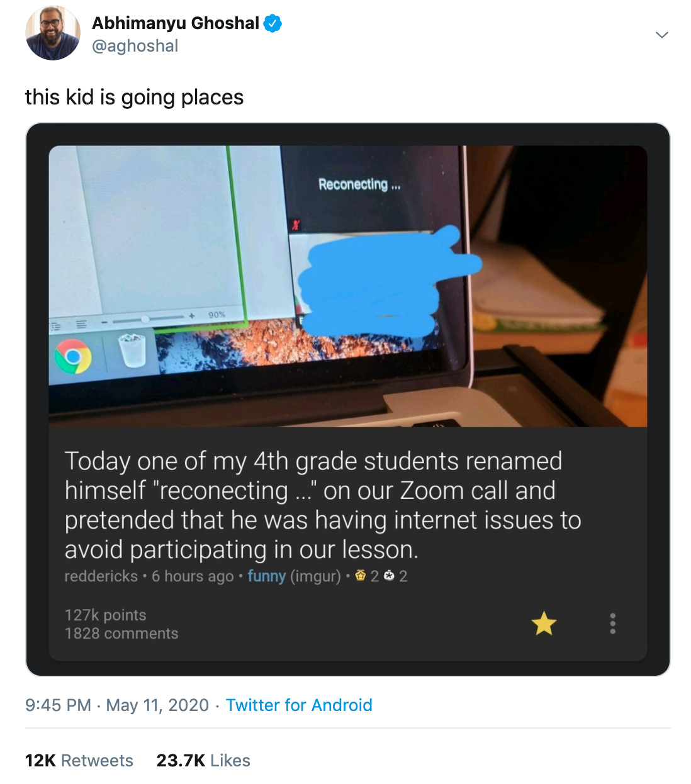Open the Abhimanyu Ghoshal display name
The height and width of the screenshot is (784, 691).
(176, 23)
